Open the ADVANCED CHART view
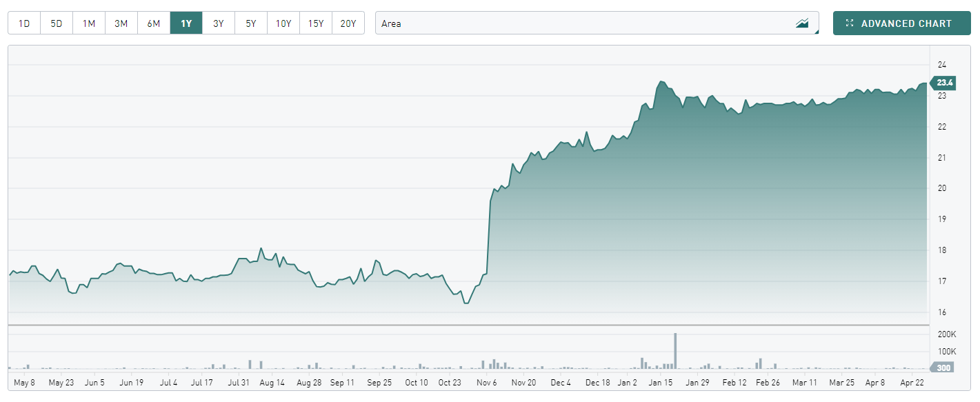Screen dimensions: 980x402 tap(901, 22)
